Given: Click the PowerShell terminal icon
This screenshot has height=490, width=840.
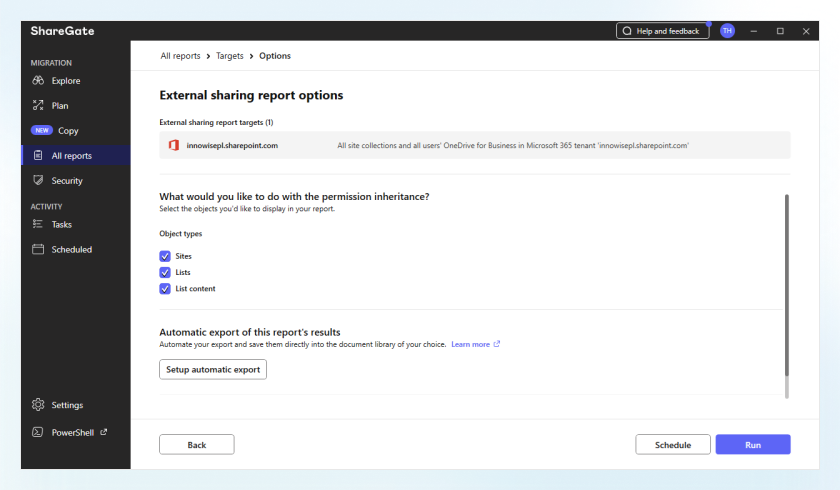Looking at the screenshot, I should tap(38, 432).
